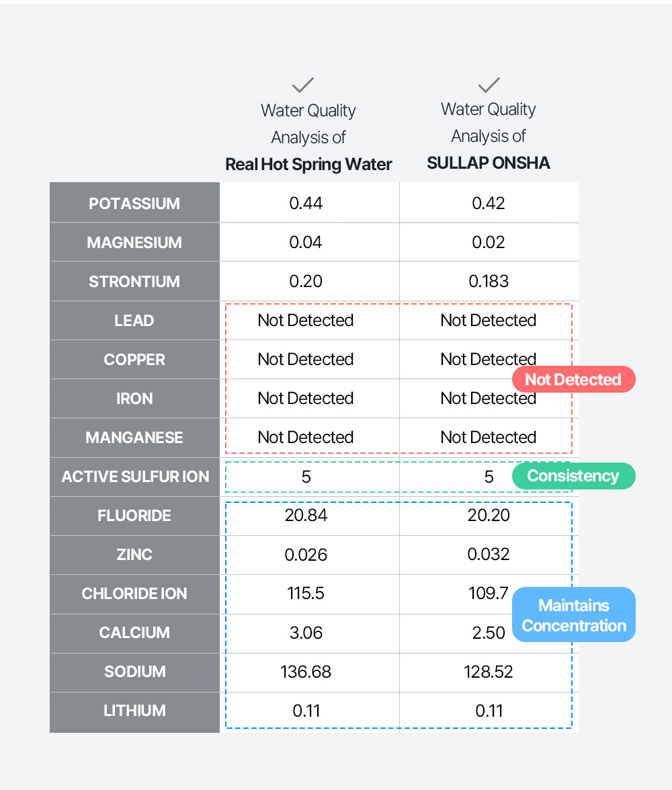Select the 0.183 strontium value
Screen dimensions: 672x790
tap(489, 282)
